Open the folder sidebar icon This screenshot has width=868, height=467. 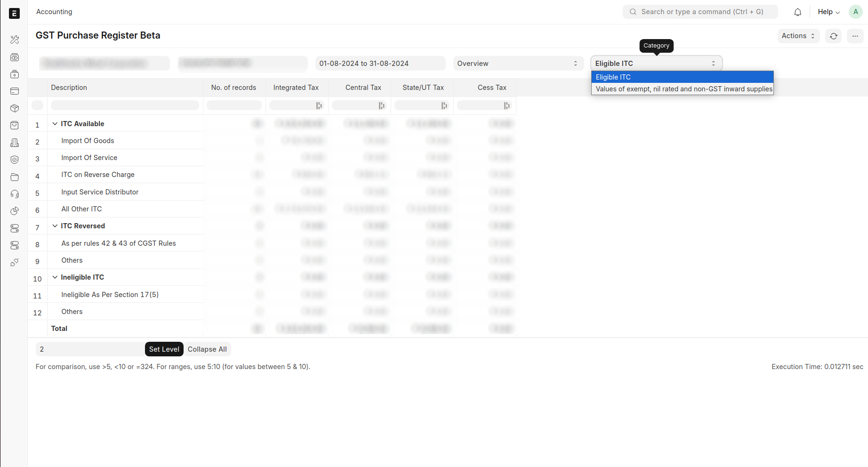tap(15, 177)
